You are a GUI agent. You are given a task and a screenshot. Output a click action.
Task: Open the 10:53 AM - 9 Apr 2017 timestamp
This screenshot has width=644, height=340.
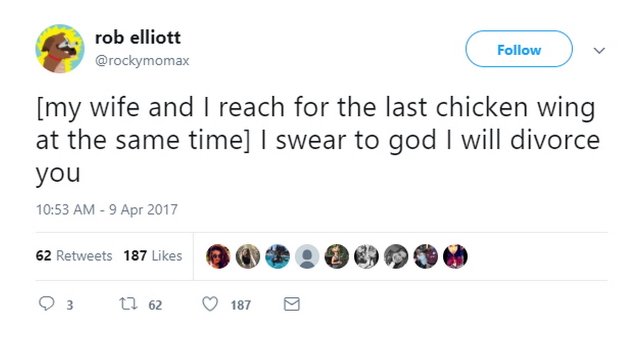click(x=107, y=209)
